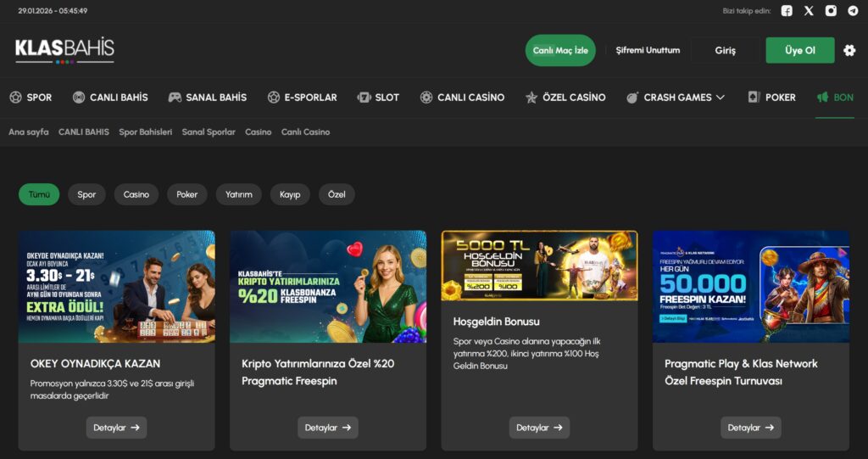
Task: Select the Tümü filter pill
Action: (x=39, y=194)
